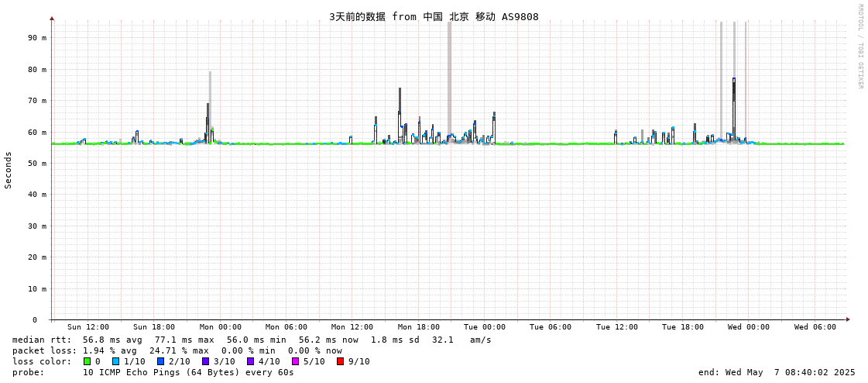This screenshot has height=383, width=868.
Task: Click the '56.2 ms now' rtt value
Action: pyautogui.click(x=328, y=340)
